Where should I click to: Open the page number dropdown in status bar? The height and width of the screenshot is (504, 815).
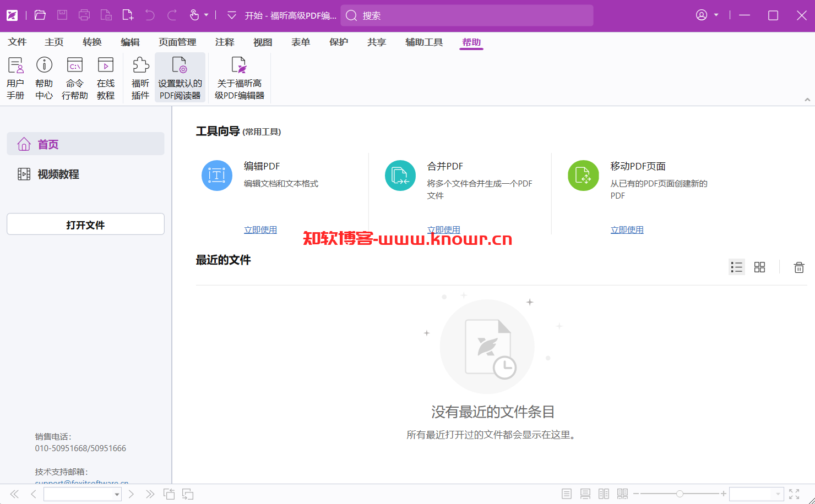point(117,494)
